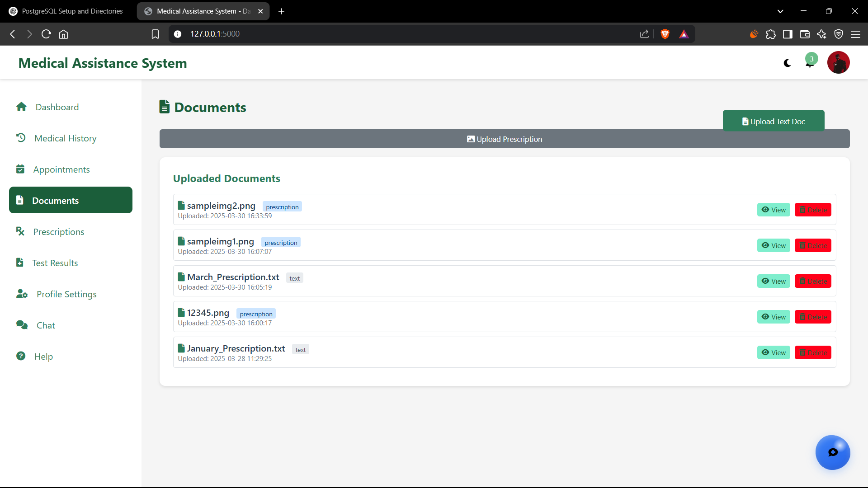Viewport: 868px width, 488px height.
Task: Select Documents in the sidebar
Action: coord(71,200)
